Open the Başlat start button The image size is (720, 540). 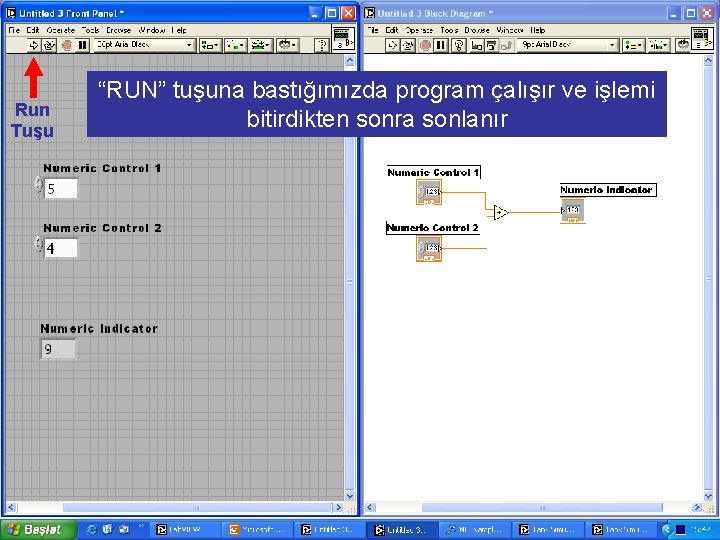pyautogui.click(x=39, y=529)
